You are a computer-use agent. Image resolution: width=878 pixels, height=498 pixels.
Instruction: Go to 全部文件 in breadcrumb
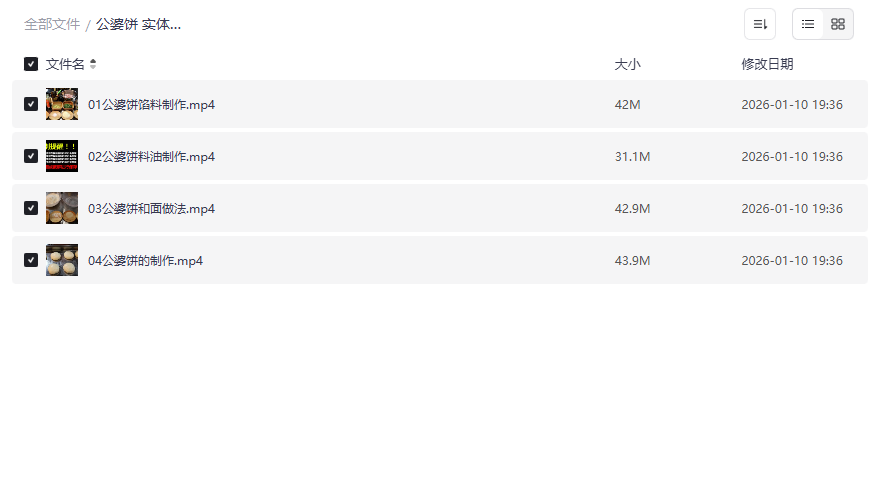point(52,24)
